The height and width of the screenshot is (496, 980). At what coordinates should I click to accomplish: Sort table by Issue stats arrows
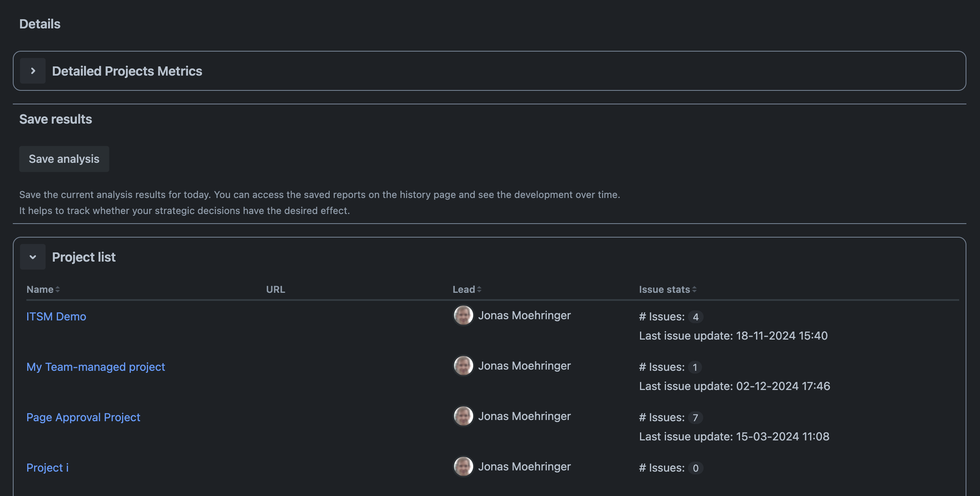694,289
